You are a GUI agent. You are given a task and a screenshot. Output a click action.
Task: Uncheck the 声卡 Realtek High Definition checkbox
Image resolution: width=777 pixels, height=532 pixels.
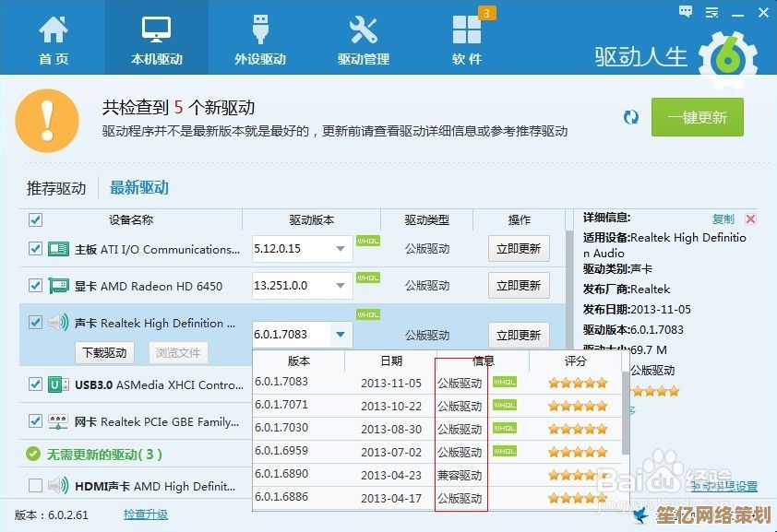(35, 323)
